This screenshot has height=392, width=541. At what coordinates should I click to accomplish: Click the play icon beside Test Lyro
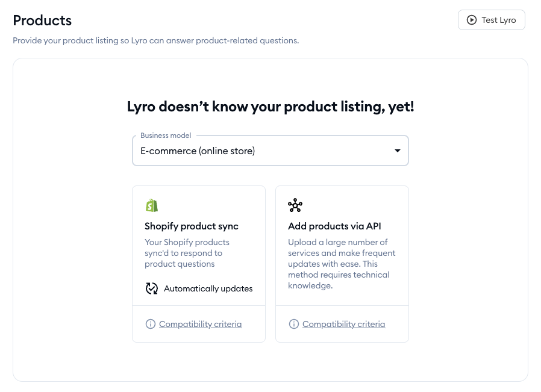tap(472, 20)
